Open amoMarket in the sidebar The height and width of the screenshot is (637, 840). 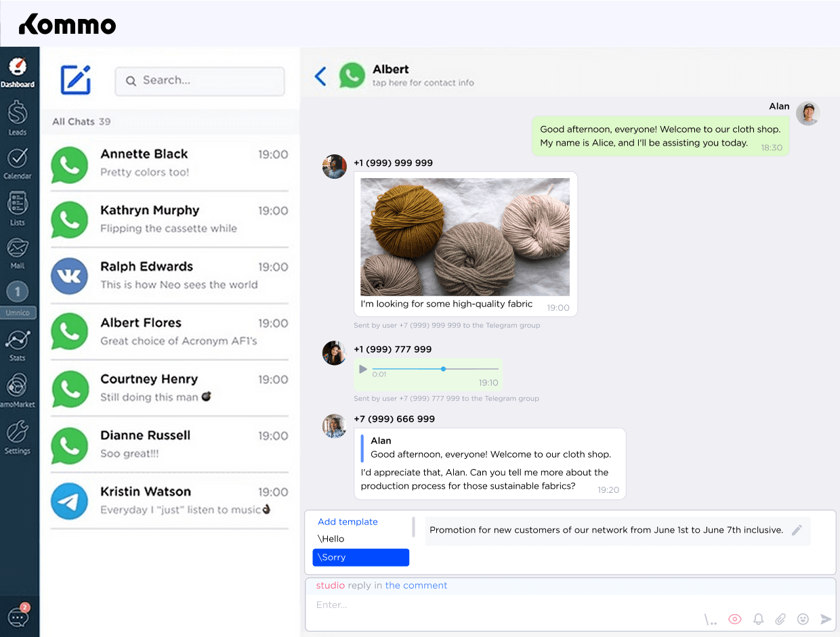coord(18,391)
